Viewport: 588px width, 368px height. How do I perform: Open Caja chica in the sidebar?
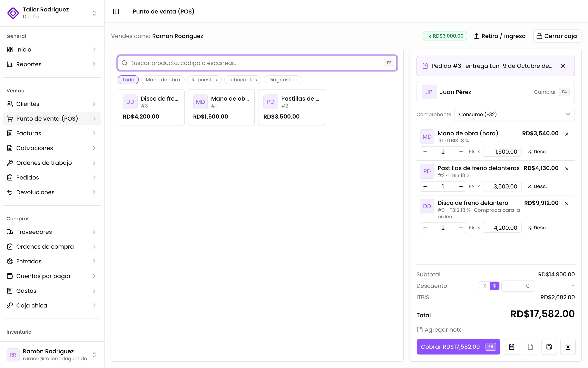pos(52,305)
